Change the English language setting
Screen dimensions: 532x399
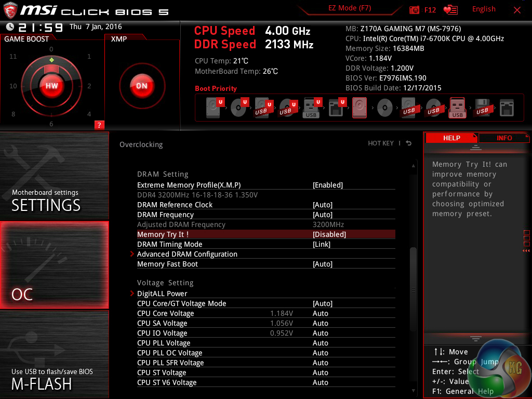tap(483, 9)
